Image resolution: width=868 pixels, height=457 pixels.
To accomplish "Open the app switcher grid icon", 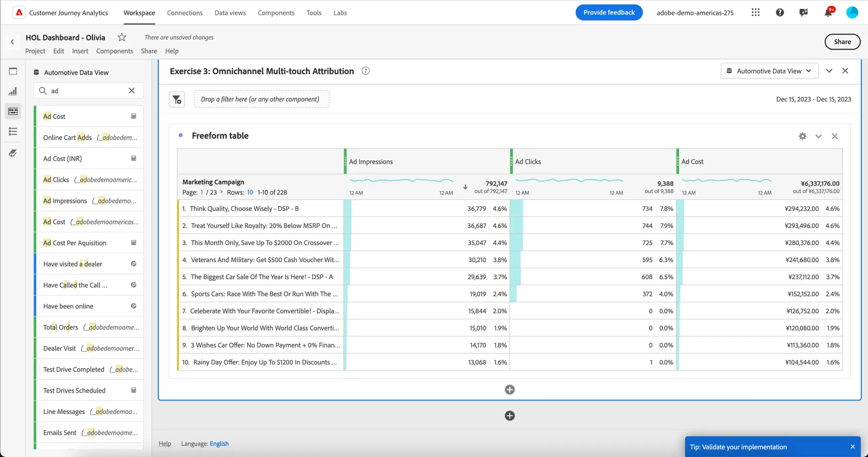I will pyautogui.click(x=755, y=13).
